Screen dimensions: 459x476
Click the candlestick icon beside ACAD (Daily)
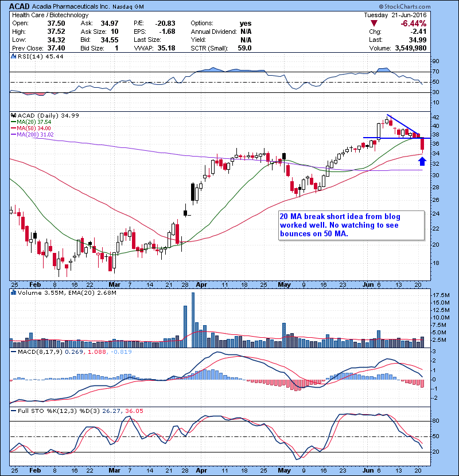13,116
